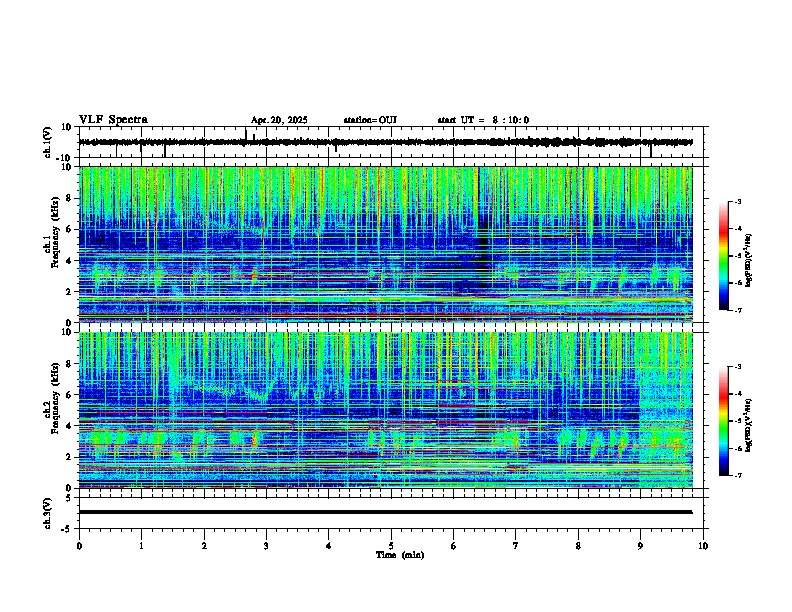
Task: Click the ch.1 spectrogram plot area
Action: 385,244
